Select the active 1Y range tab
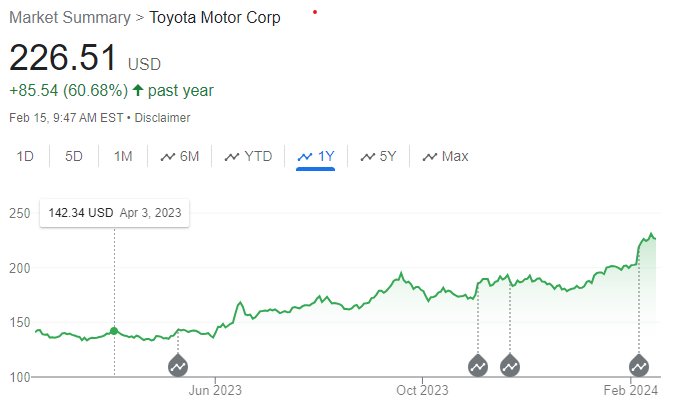Image resolution: width=680 pixels, height=410 pixels. [x=315, y=156]
